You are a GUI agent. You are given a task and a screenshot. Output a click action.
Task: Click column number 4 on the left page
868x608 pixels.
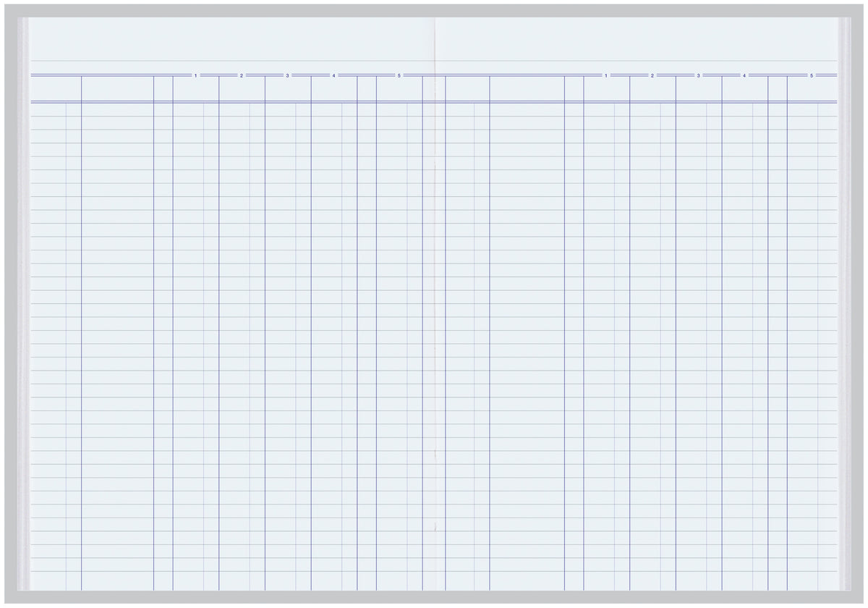333,75
